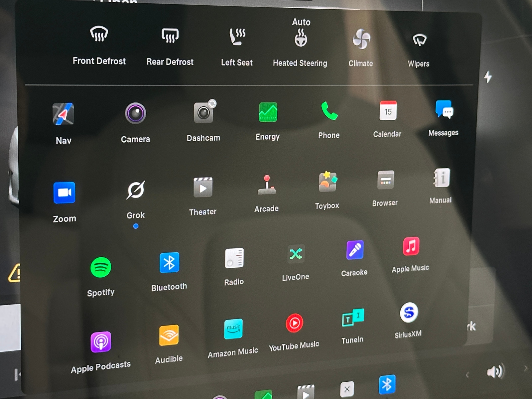Open Theater clapperboard icon in bottom dock
This screenshot has width=532, height=399.
[306, 392]
